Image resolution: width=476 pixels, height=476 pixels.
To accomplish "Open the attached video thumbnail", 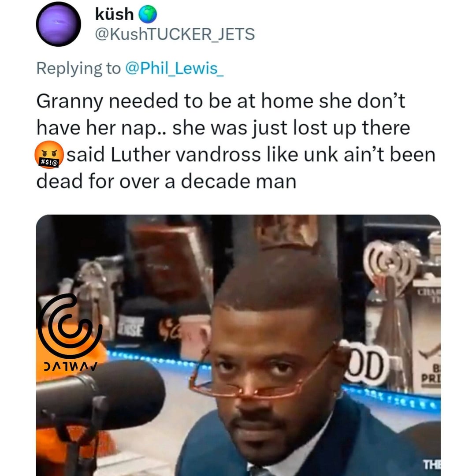I will coord(238,345).
